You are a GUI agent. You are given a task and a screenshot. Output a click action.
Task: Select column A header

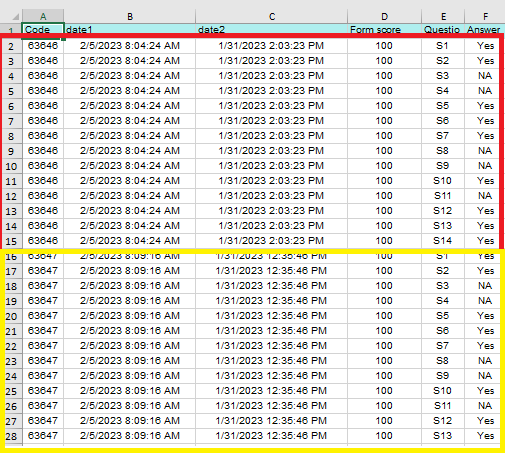(x=43, y=16)
